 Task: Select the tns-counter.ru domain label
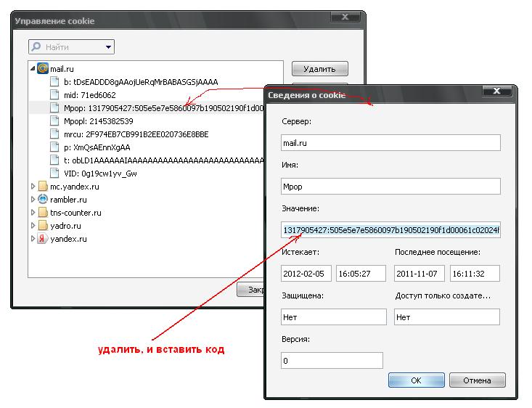(x=75, y=213)
